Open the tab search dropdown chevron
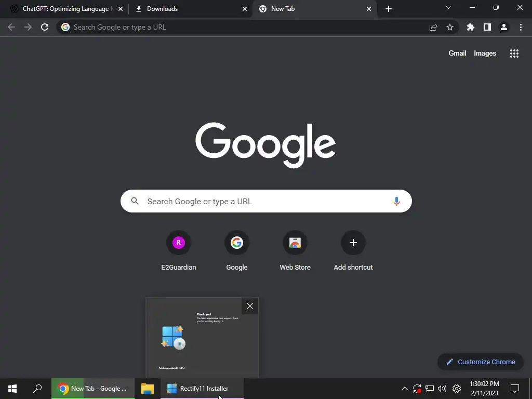532x399 pixels. click(448, 7)
